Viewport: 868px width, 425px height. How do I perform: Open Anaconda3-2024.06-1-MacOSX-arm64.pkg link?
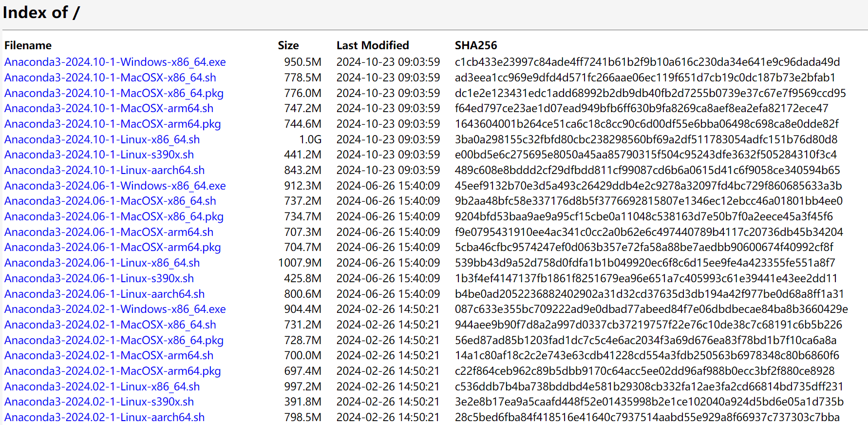[113, 247]
